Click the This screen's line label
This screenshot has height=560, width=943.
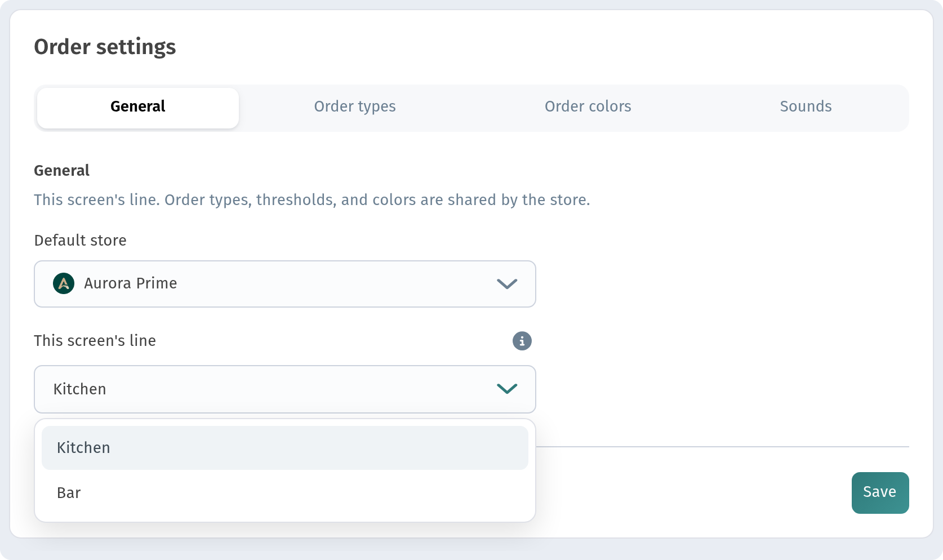(95, 341)
